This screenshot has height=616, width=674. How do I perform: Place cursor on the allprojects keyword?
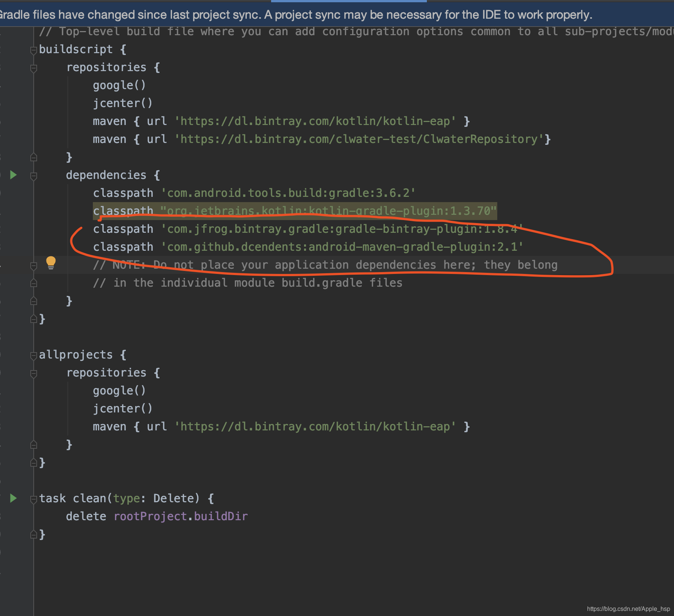76,355
